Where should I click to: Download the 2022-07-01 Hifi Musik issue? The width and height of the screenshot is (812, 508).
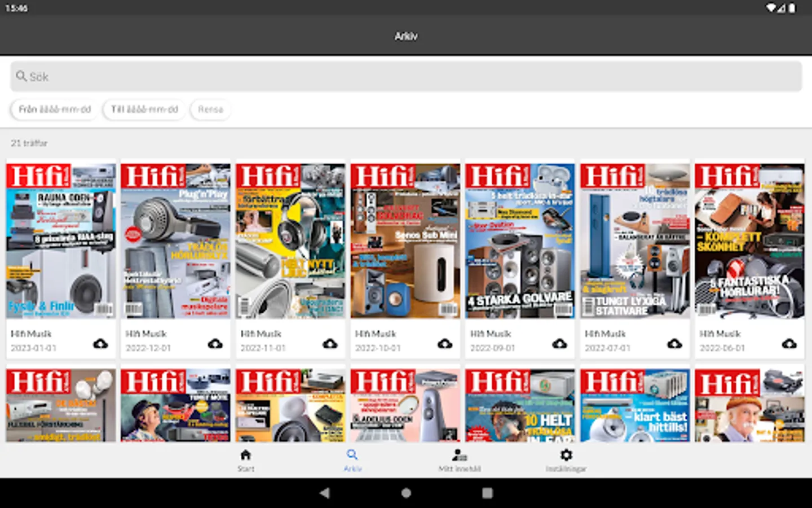(x=674, y=344)
